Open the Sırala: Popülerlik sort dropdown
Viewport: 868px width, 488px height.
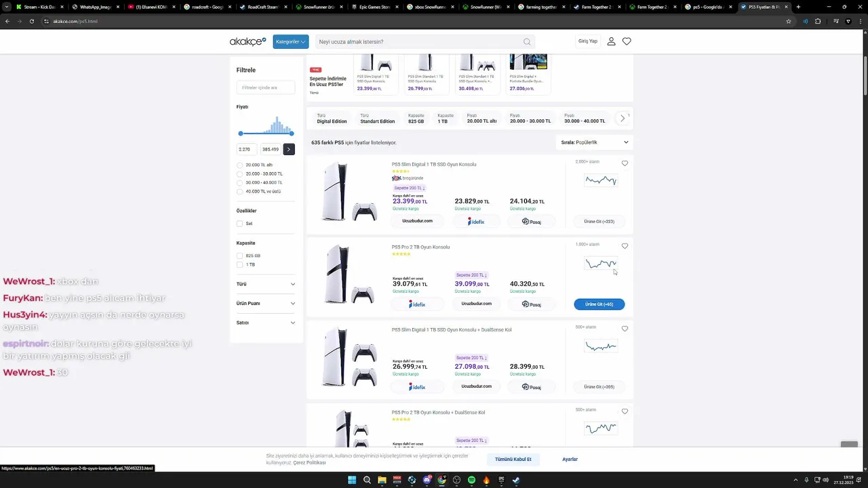click(595, 142)
